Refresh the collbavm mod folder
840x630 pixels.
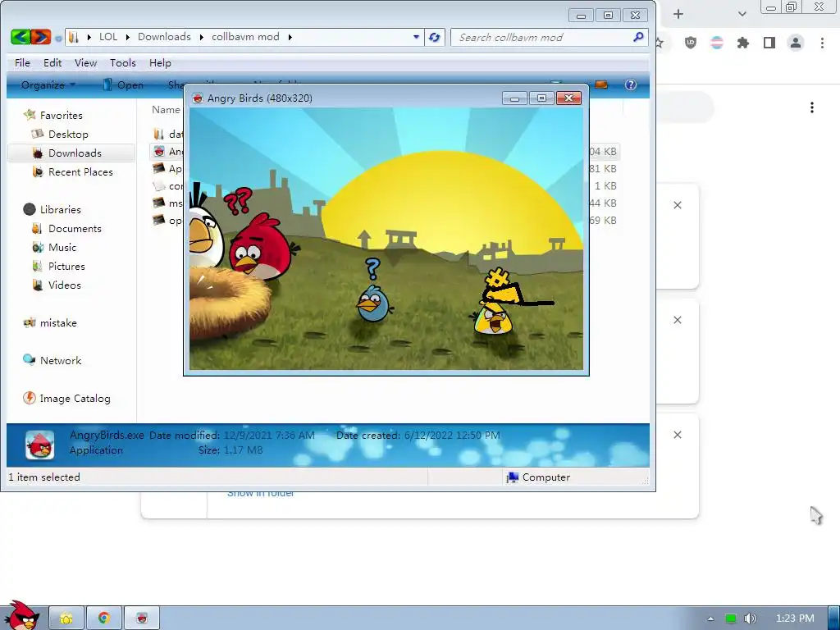pyautogui.click(x=435, y=37)
